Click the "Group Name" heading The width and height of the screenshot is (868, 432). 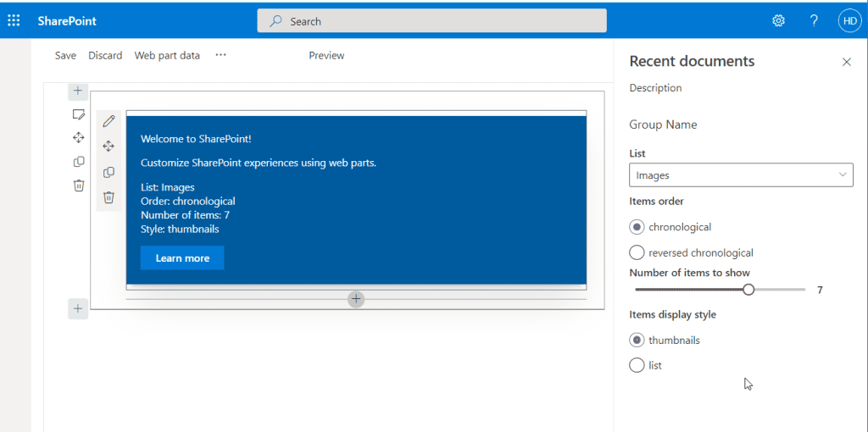pos(663,125)
